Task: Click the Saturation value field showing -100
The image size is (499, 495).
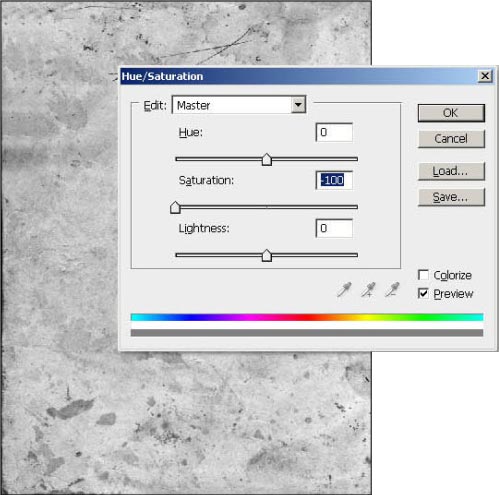Action: [x=334, y=180]
